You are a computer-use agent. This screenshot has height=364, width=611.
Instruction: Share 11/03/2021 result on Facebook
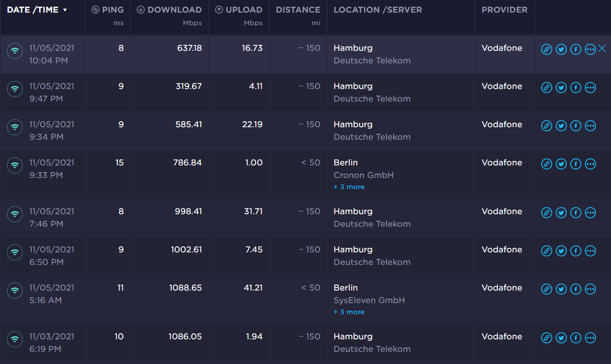point(576,338)
